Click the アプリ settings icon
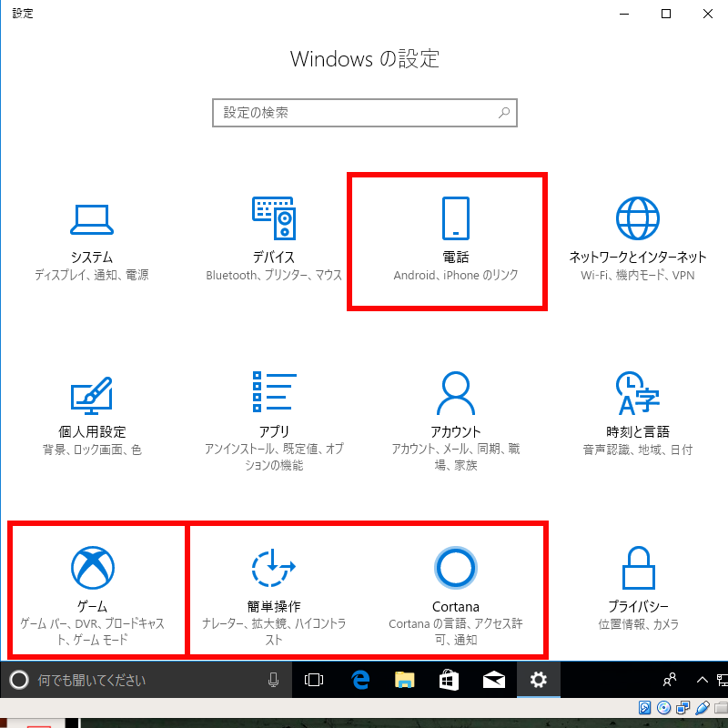 tap(273, 393)
